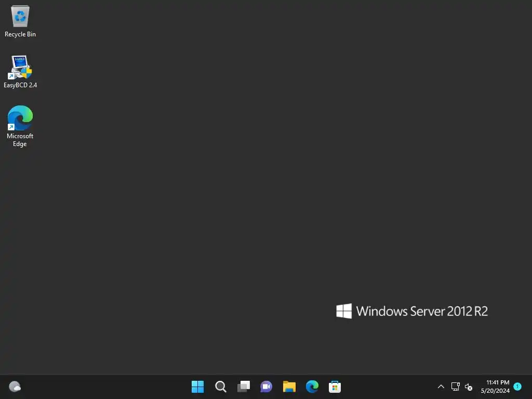Launch Microsoft Edge from taskbar
This screenshot has height=399, width=532.
(312, 387)
